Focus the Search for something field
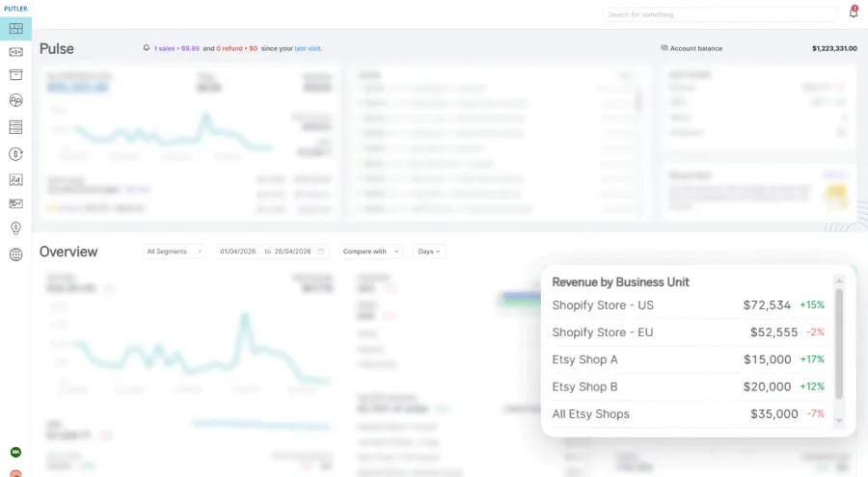The height and width of the screenshot is (477, 868). click(719, 14)
